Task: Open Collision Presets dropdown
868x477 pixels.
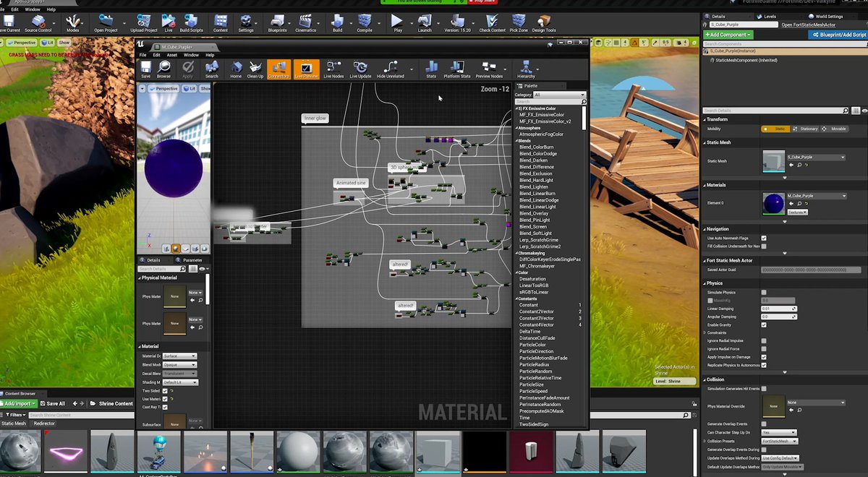Action: pyautogui.click(x=779, y=441)
